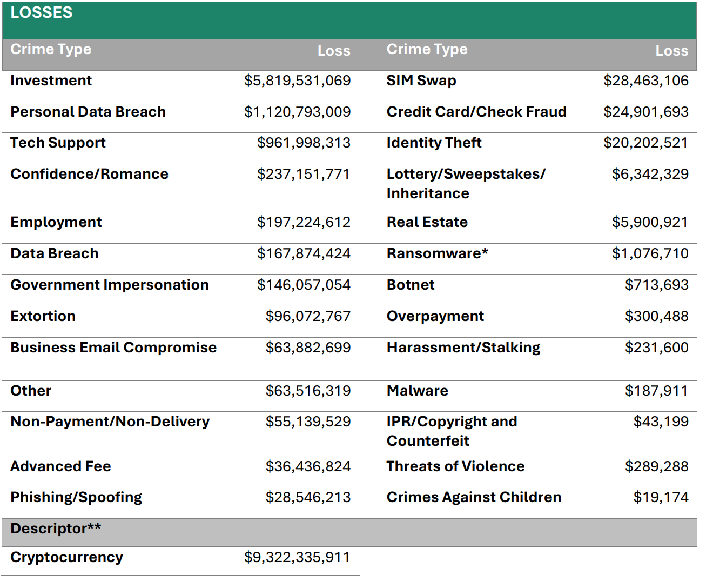The image size is (713, 588).
Task: Click the $96,072,767 loss value
Action: click(x=308, y=316)
